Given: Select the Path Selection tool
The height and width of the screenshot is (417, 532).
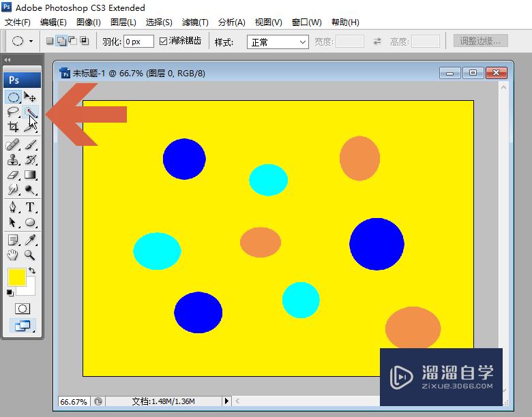Looking at the screenshot, I should [x=13, y=222].
